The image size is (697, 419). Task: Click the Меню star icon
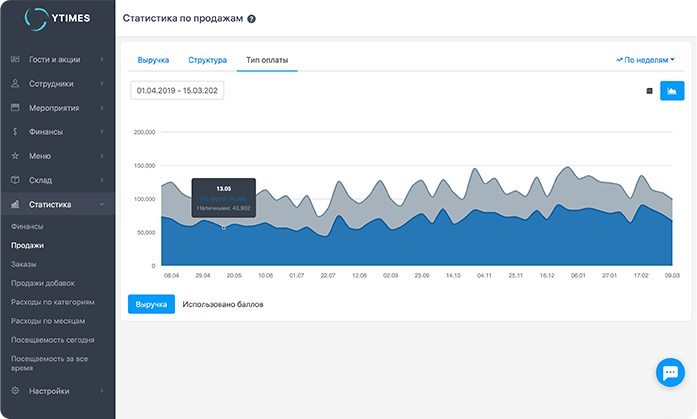point(15,156)
